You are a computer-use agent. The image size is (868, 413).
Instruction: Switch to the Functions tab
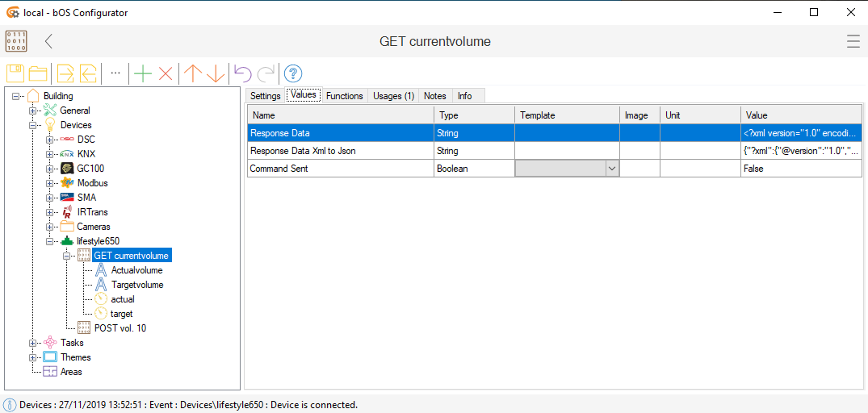[x=344, y=96]
